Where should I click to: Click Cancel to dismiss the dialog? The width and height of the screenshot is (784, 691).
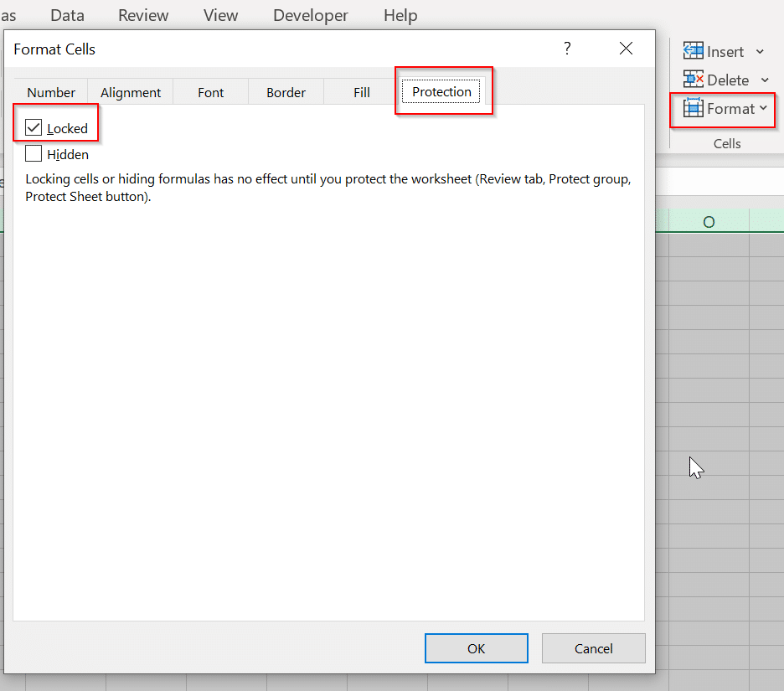click(x=593, y=647)
